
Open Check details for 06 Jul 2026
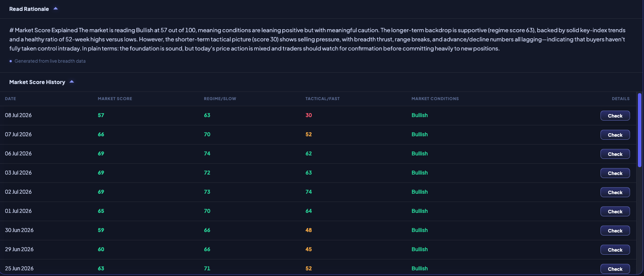click(615, 154)
